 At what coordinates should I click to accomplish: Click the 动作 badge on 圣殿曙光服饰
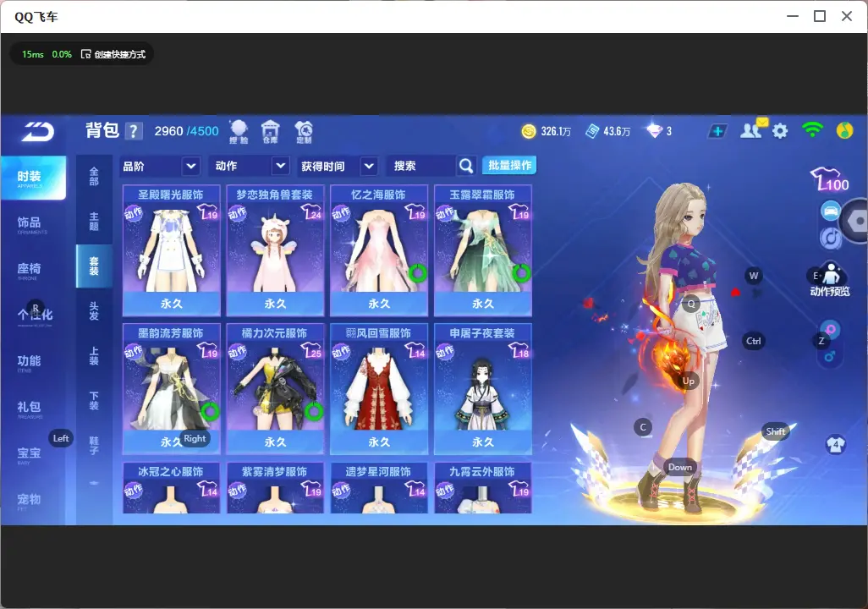134,213
